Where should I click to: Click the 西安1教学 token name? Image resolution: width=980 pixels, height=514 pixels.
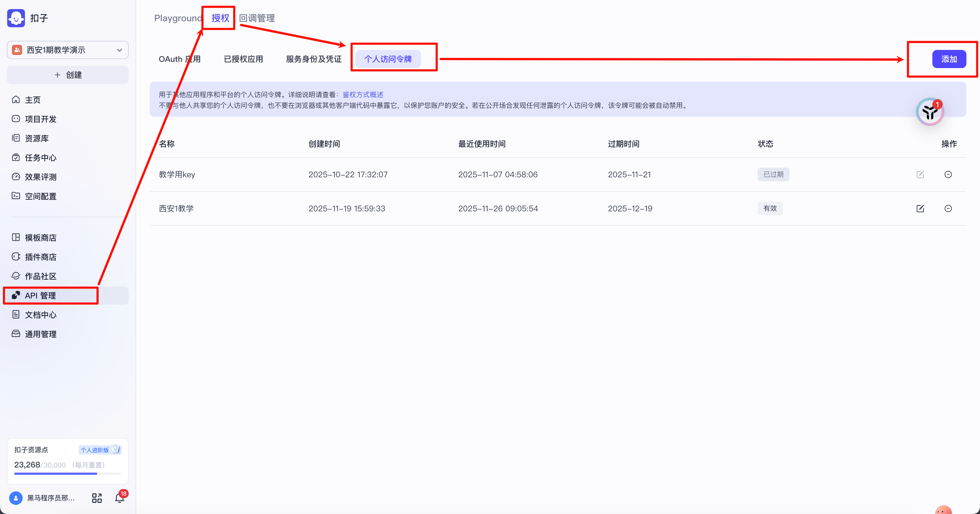pyautogui.click(x=176, y=208)
